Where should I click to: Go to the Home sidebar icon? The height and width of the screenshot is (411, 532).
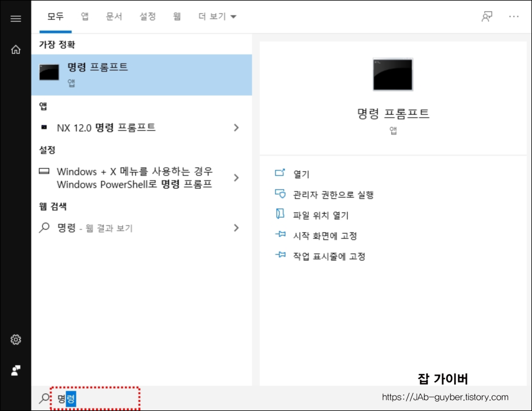click(16, 49)
